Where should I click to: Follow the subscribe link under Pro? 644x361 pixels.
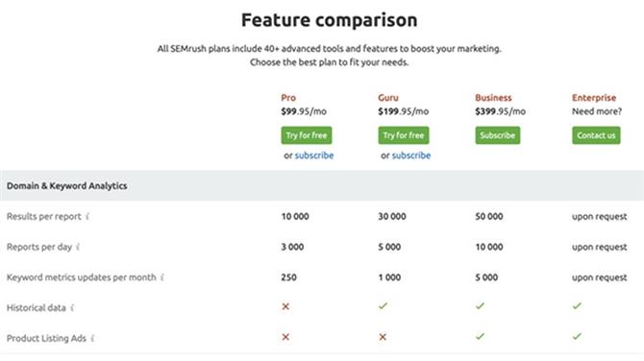[314, 156]
